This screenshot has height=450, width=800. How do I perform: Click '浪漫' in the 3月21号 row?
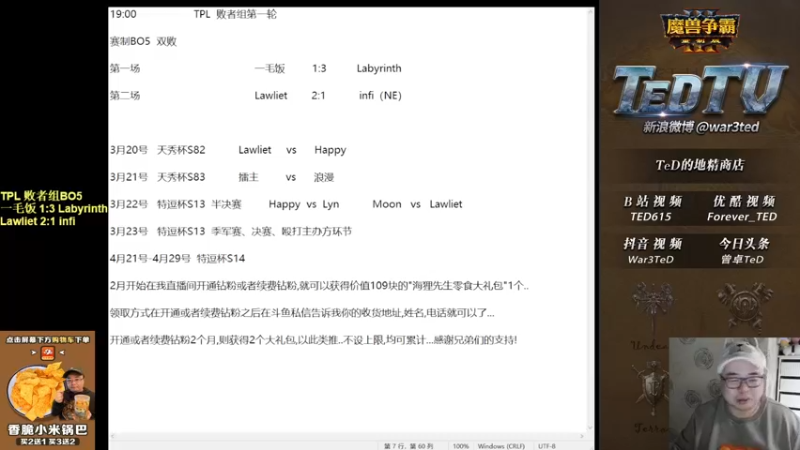click(324, 177)
